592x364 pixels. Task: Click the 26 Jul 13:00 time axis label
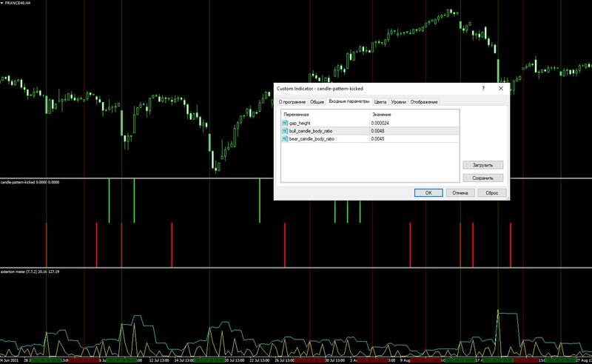pos(285,360)
